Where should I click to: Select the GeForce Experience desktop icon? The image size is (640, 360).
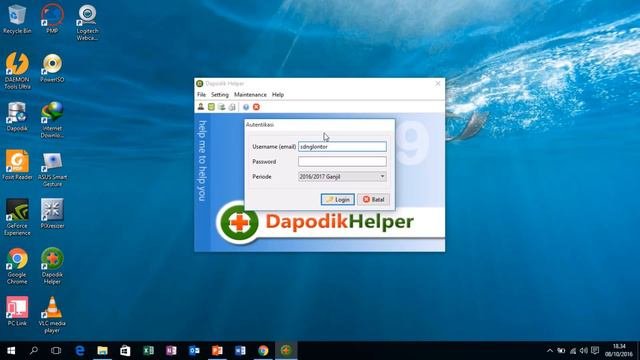(x=17, y=217)
